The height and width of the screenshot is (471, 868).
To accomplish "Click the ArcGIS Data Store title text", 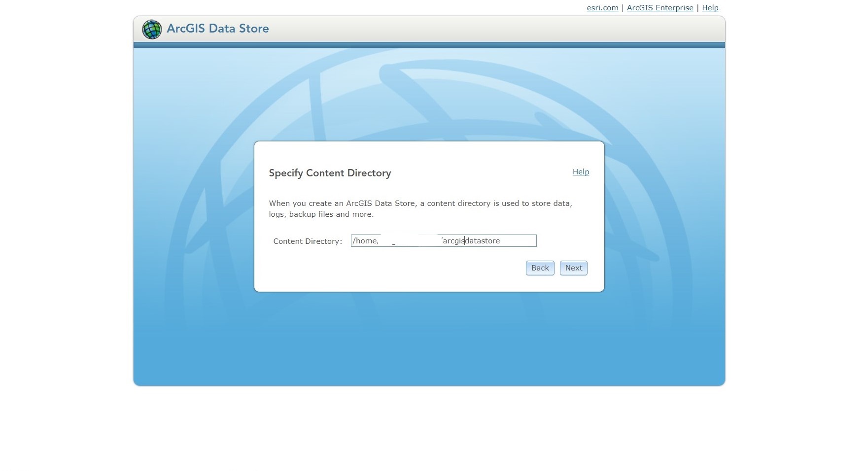I will tap(218, 29).
